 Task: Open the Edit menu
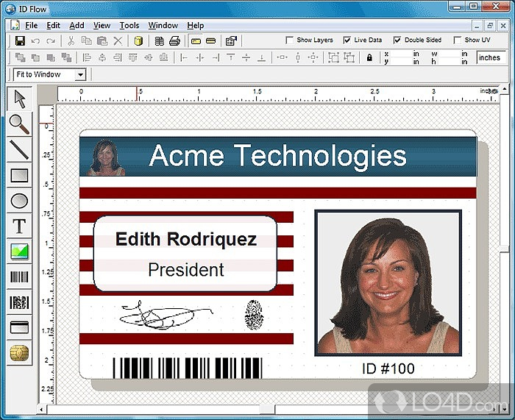[x=53, y=25]
